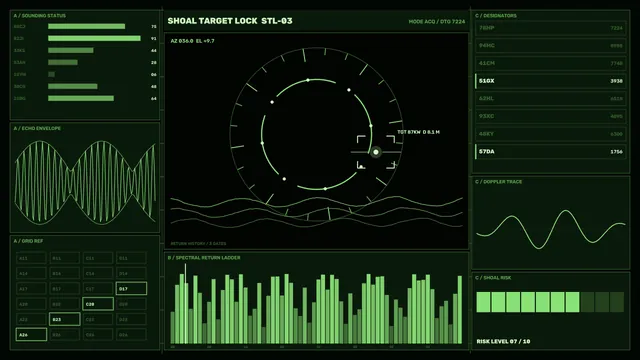Toggle grid cell A17
Viewport: 640px width, 360px height.
[x=31, y=289]
